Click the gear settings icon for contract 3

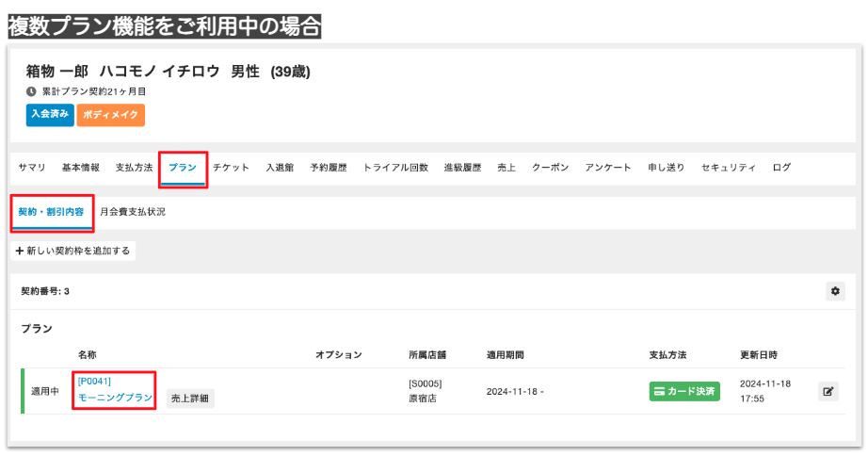click(x=835, y=291)
